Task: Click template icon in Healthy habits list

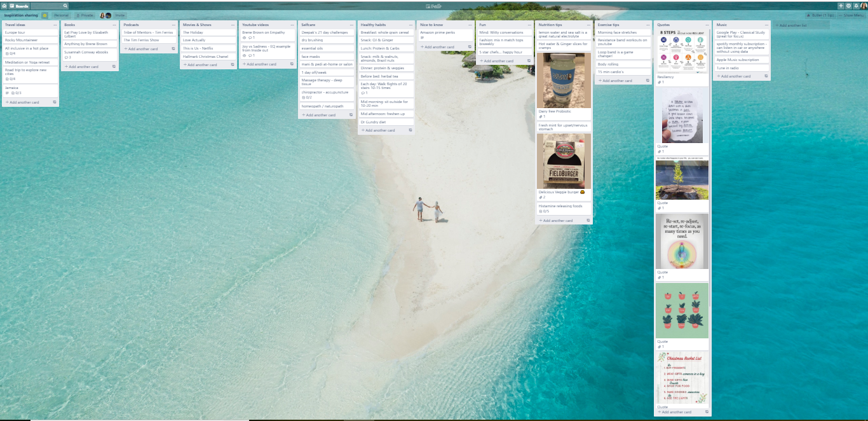Action: click(x=410, y=130)
